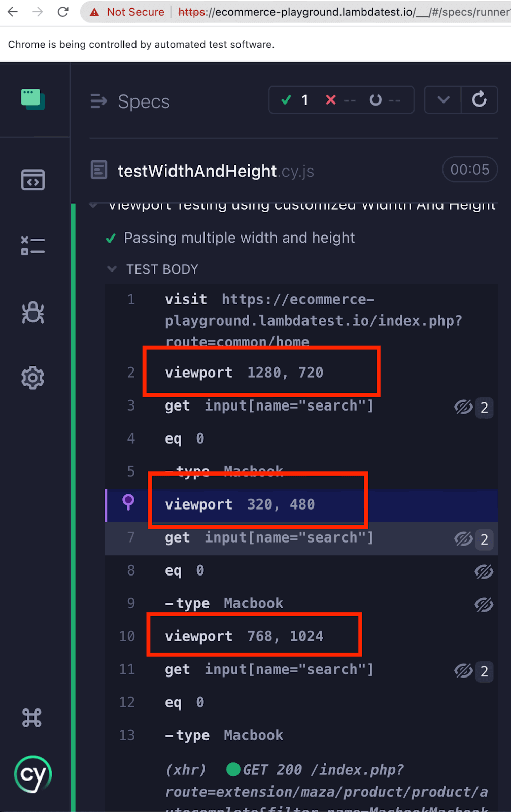Screen dimensions: 511x812
Task: Go back with the browser arrow
Action: 13,12
